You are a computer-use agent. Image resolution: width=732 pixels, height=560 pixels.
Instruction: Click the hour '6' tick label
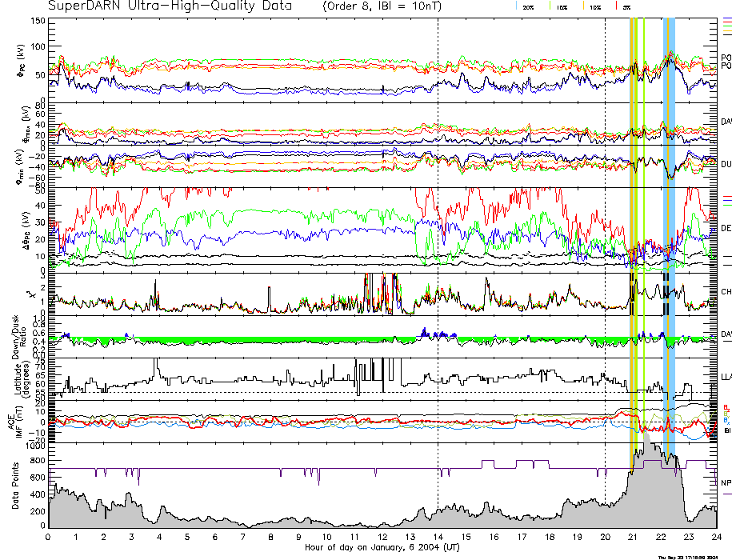point(215,537)
